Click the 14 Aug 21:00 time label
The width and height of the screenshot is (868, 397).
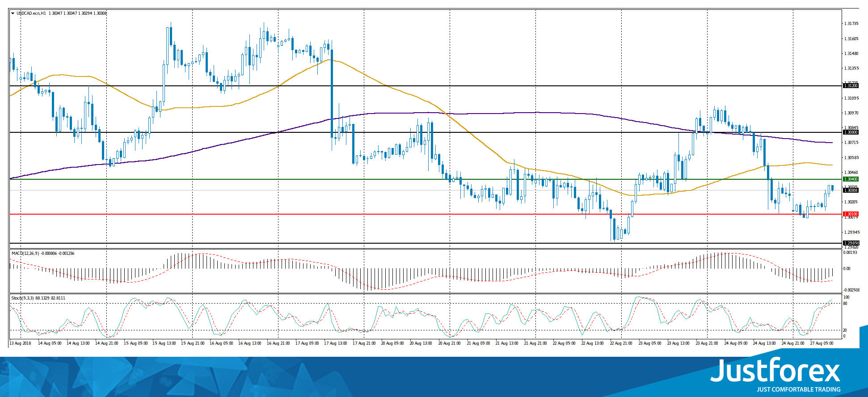tap(107, 343)
